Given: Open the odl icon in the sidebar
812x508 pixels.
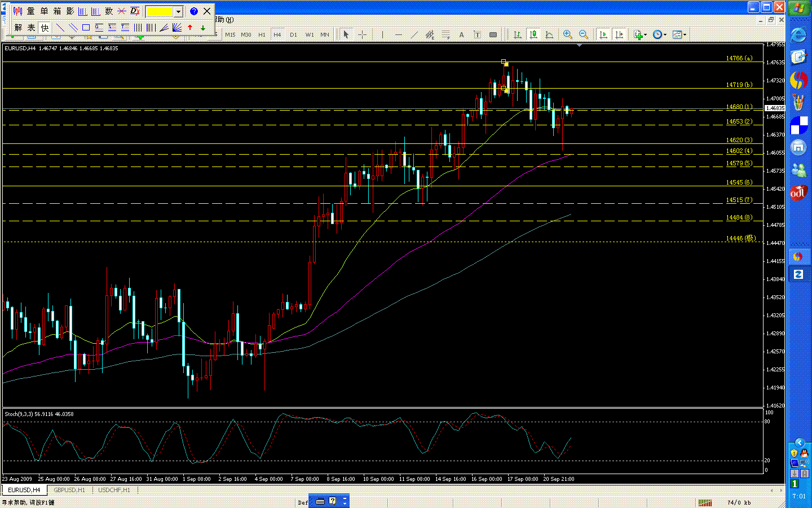Looking at the screenshot, I should [798, 193].
